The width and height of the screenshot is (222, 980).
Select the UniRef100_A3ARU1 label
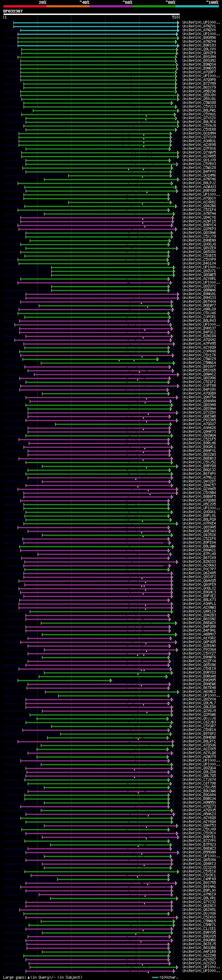point(199,141)
